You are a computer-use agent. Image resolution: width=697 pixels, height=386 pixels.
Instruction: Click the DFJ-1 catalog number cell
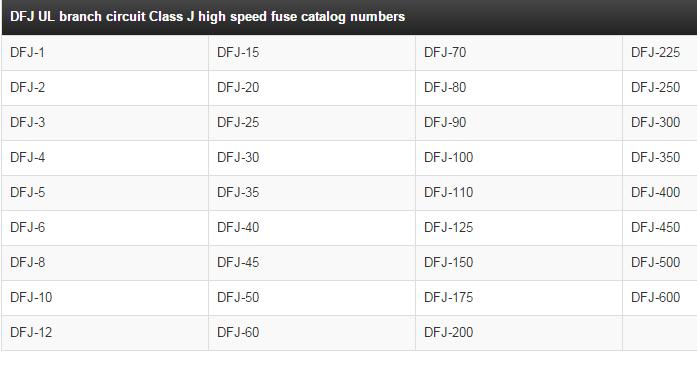pyautogui.click(x=105, y=52)
